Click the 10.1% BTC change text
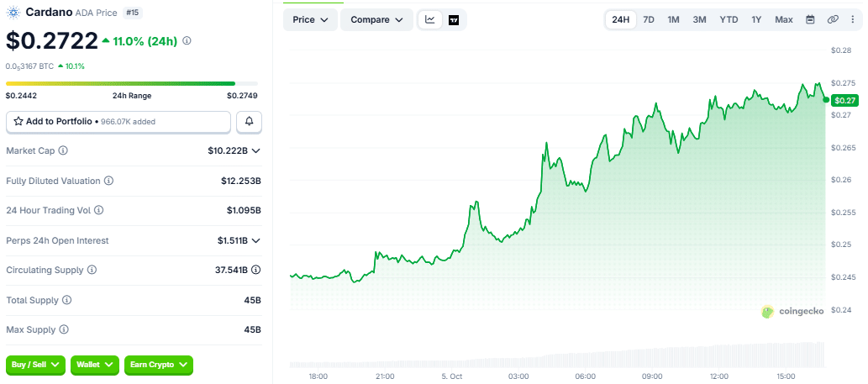Screen dimensions: 868x384 [75, 66]
